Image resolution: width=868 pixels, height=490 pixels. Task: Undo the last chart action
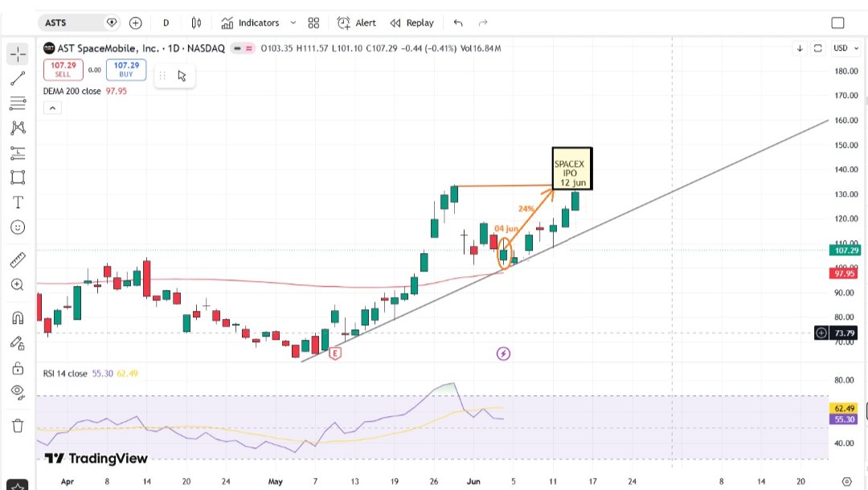point(458,22)
